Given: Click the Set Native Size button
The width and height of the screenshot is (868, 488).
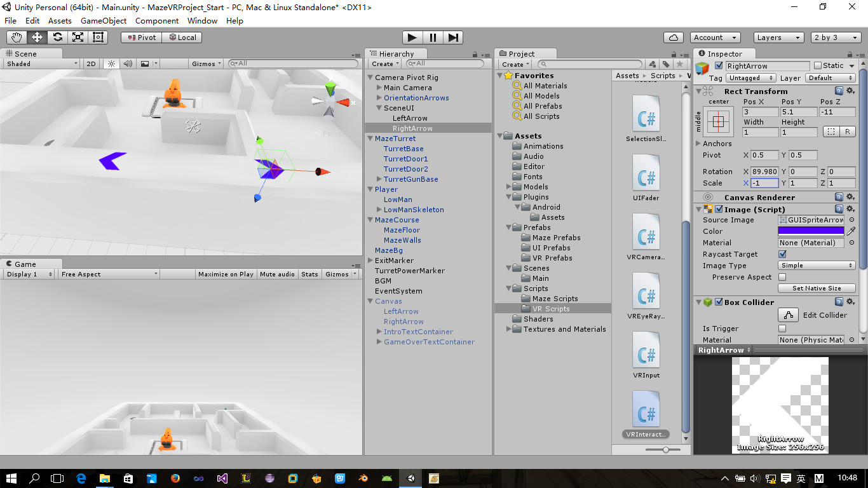Looking at the screenshot, I should [817, 288].
